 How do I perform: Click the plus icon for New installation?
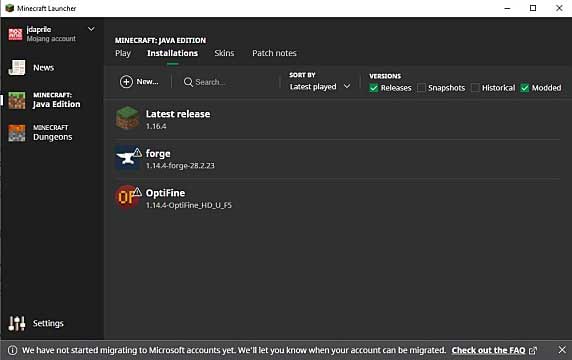click(126, 82)
